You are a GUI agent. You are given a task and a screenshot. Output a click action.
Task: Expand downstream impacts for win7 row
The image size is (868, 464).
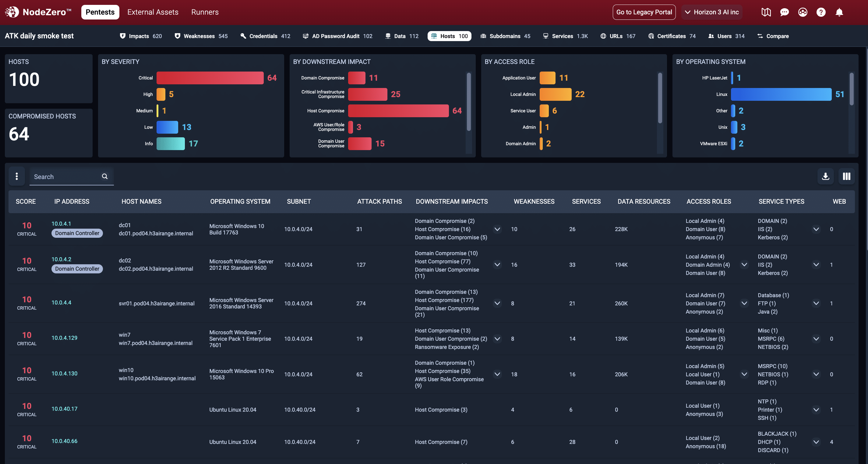[497, 339]
